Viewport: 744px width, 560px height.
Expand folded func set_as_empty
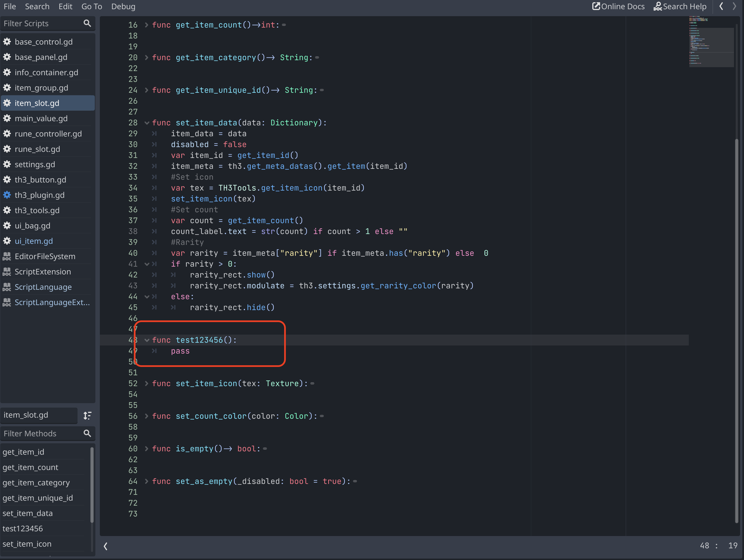tap(147, 481)
